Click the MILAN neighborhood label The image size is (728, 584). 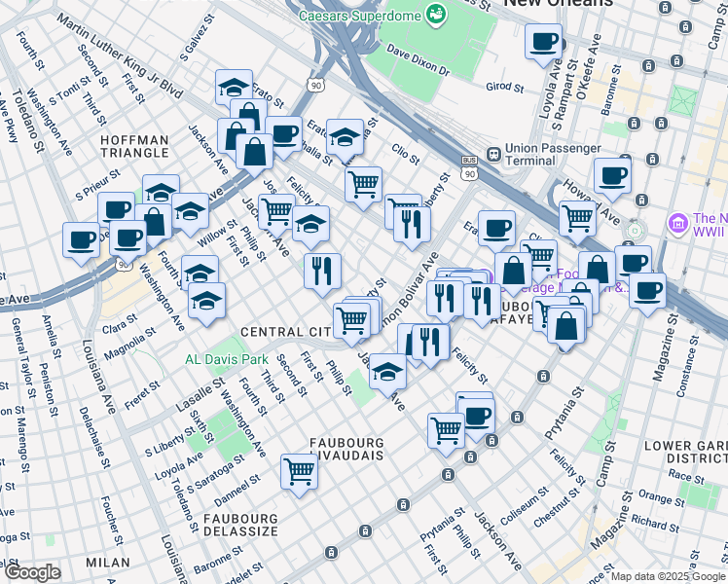tap(108, 563)
